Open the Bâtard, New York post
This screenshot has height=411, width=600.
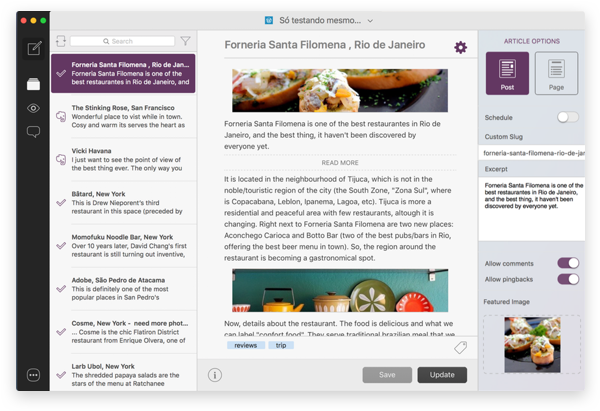pyautogui.click(x=123, y=202)
